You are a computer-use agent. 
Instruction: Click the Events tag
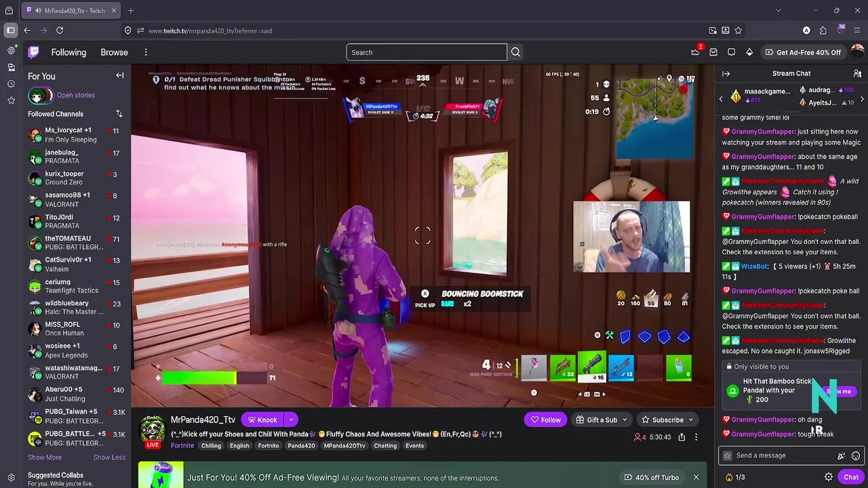coord(414,446)
